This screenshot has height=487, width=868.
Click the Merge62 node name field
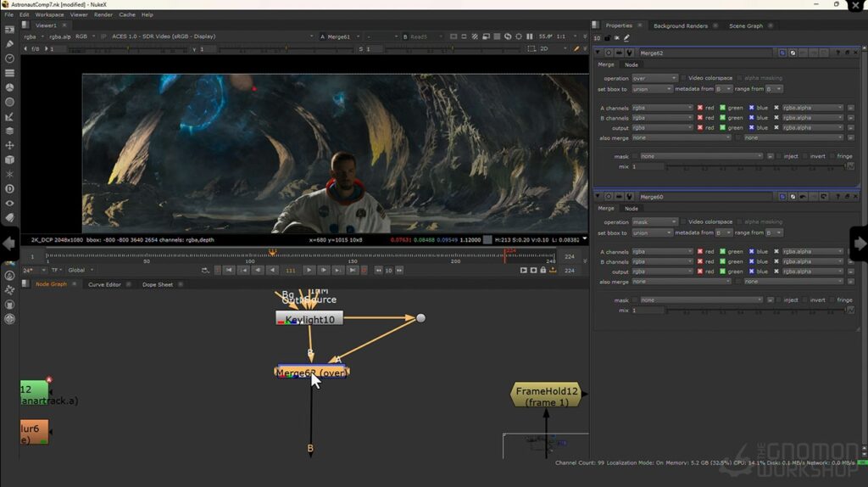pyautogui.click(x=704, y=53)
